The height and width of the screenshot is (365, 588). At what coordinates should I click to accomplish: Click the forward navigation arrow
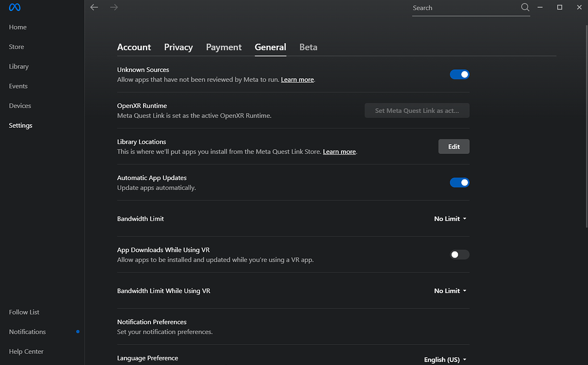114,7
